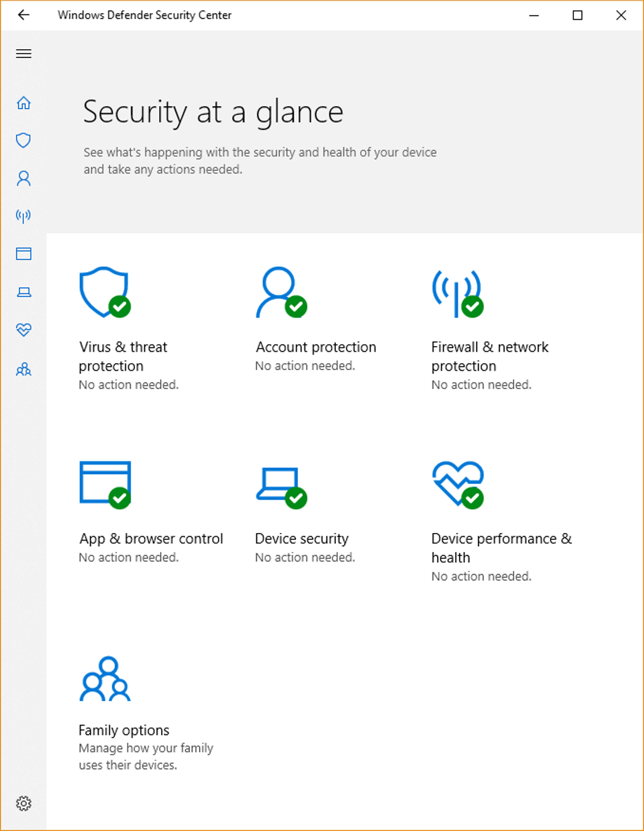Image resolution: width=644 pixels, height=831 pixels.
Task: Open the Account protection tile
Action: pos(315,347)
